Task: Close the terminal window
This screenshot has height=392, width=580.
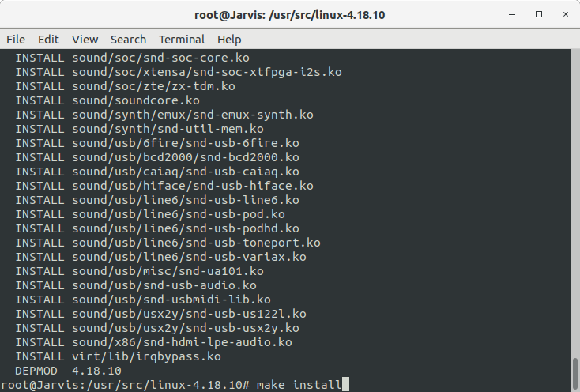Action: pos(566,14)
